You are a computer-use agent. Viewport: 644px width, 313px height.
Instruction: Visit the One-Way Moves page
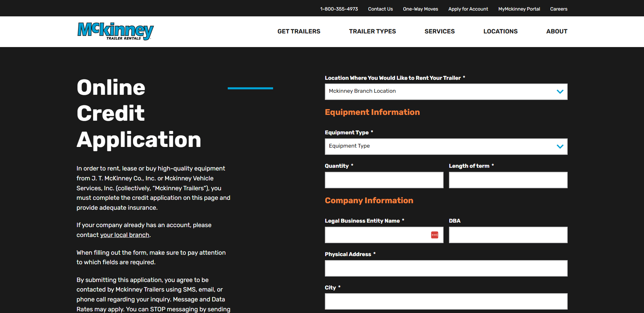click(x=420, y=9)
